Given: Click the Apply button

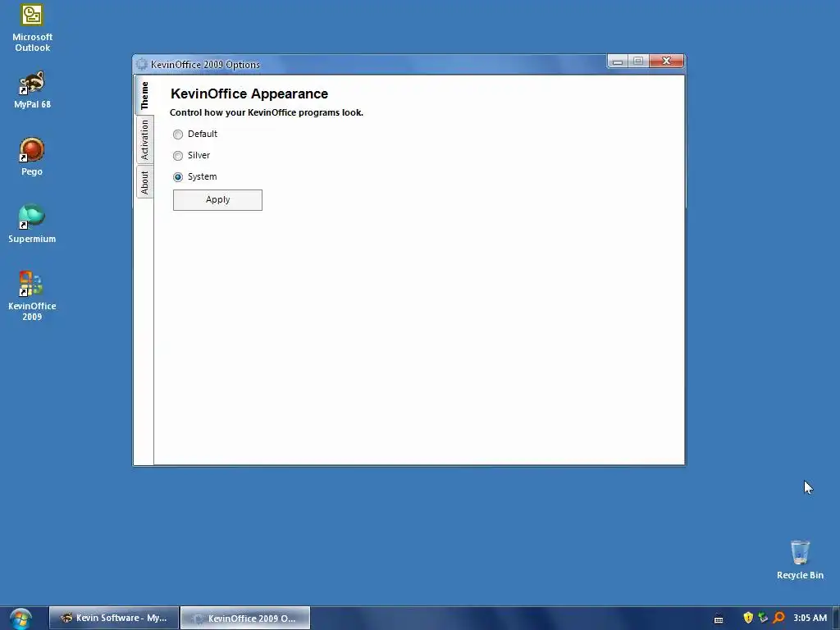Looking at the screenshot, I should pyautogui.click(x=217, y=200).
